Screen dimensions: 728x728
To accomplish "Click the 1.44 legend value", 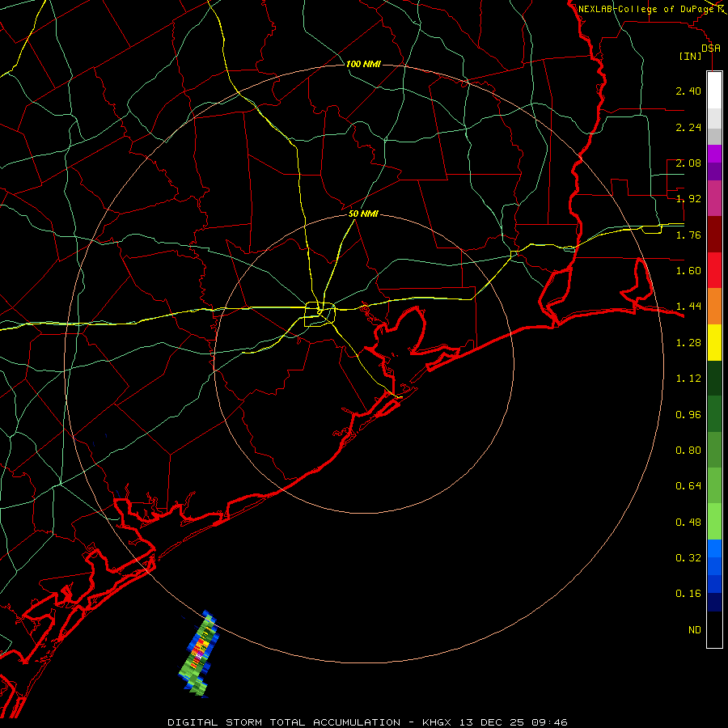I will 688,307.
